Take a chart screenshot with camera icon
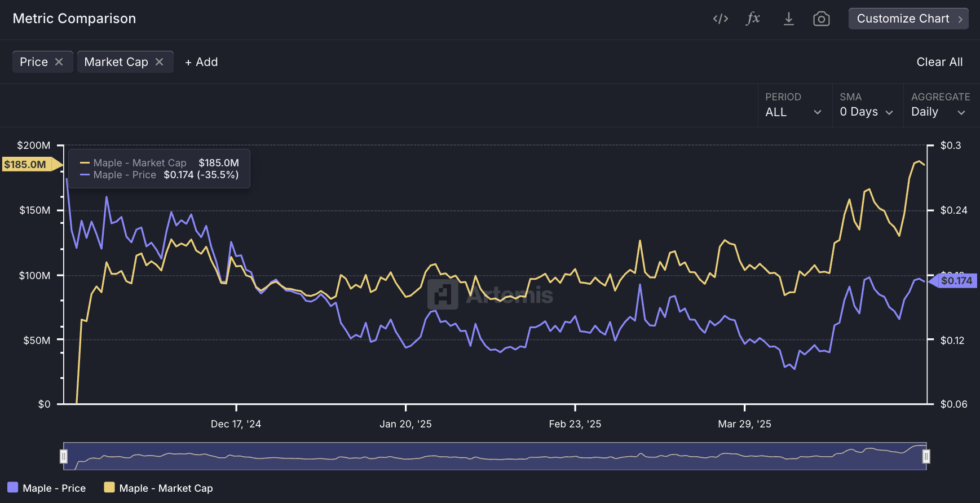Image resolution: width=980 pixels, height=503 pixels. coord(821,19)
